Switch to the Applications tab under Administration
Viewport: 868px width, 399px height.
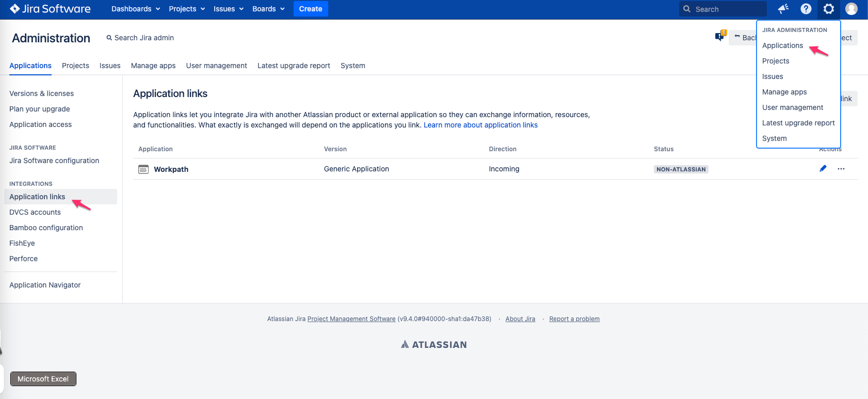[30, 66]
